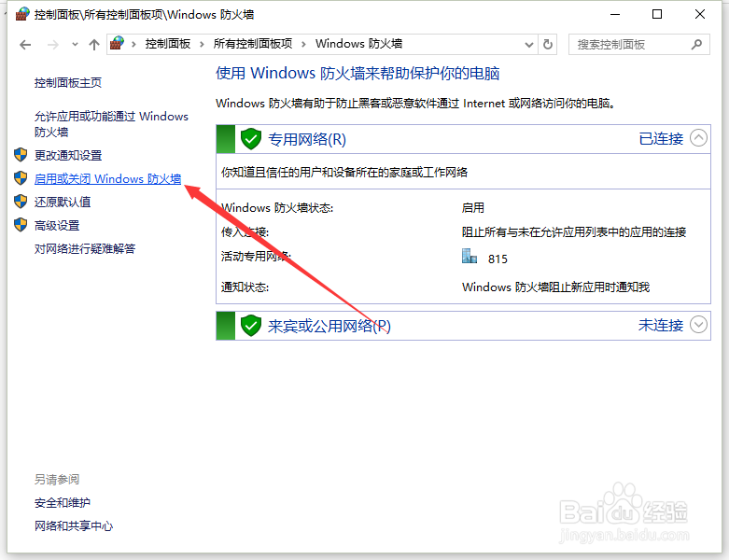Click the search control panel field
Viewport: 729px width, 560px height.
tap(638, 45)
